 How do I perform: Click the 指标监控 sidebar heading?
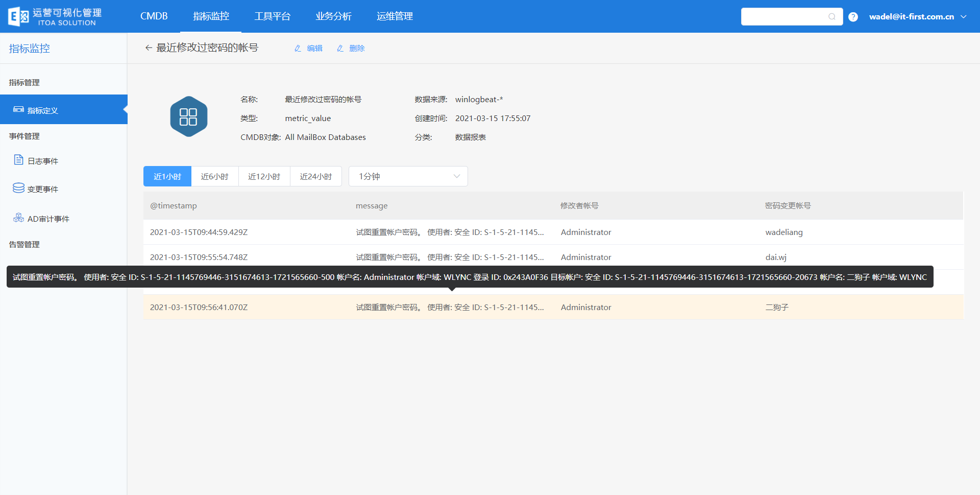tap(30, 49)
